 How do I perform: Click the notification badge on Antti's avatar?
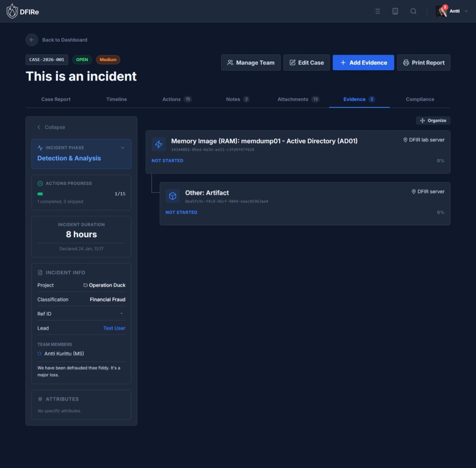point(445,6)
